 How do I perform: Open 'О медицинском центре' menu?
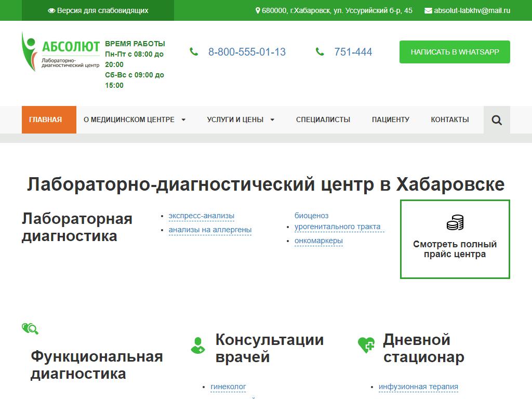129,120
